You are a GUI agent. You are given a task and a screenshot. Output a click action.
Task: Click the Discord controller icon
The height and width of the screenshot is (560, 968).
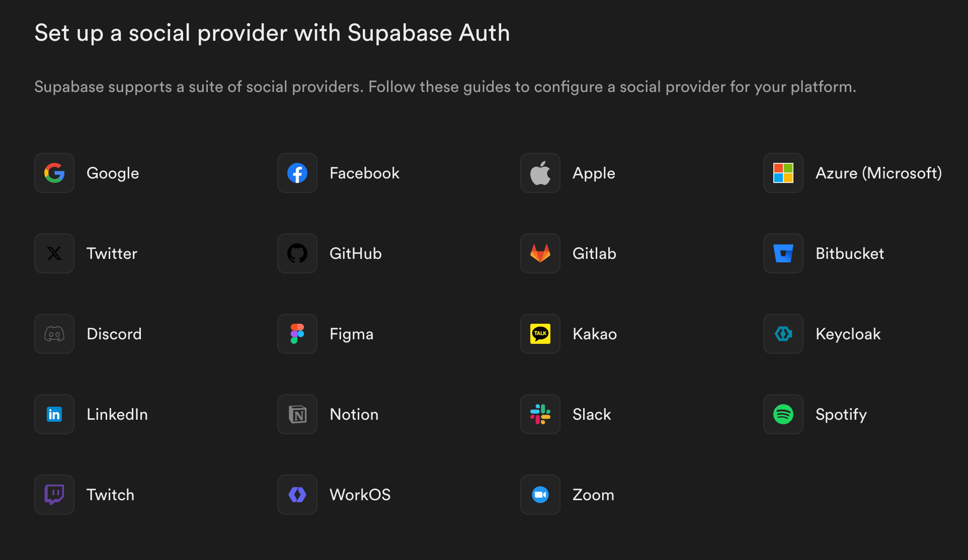point(54,334)
